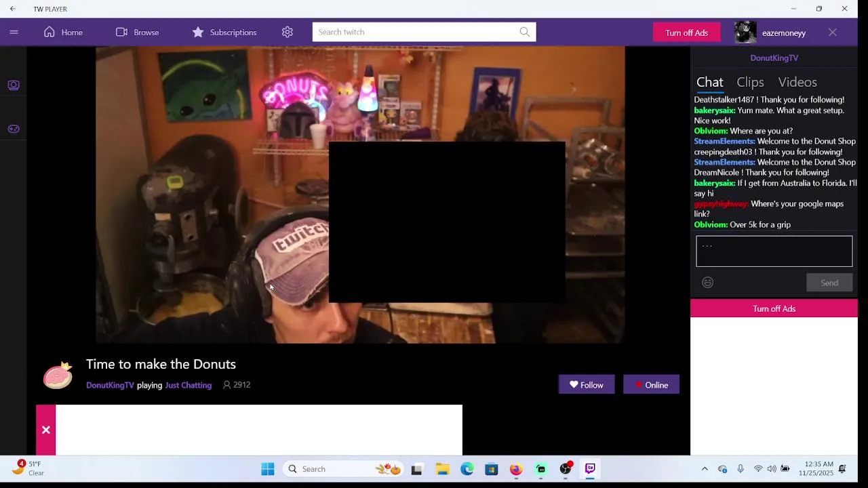Show hidden system tray icons
Screen dimensions: 868x488
coord(705,469)
